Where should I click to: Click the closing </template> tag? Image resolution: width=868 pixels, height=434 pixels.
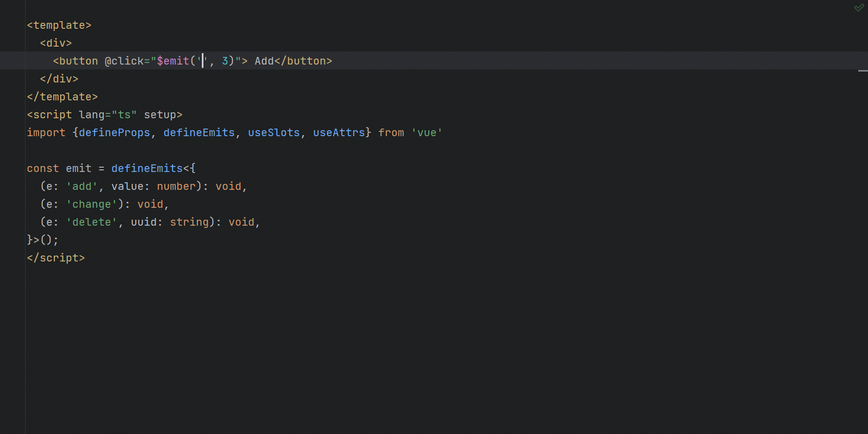[62, 97]
